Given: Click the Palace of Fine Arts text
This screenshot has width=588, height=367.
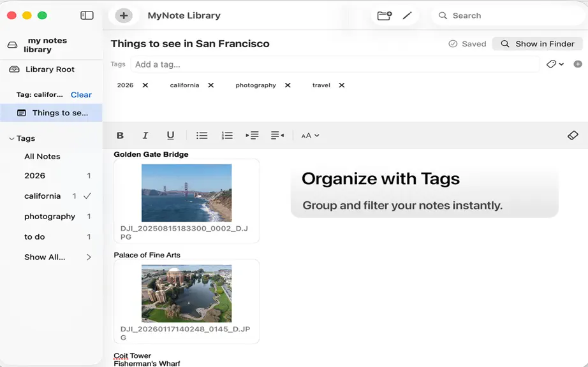Looking at the screenshot, I should coord(147,255).
